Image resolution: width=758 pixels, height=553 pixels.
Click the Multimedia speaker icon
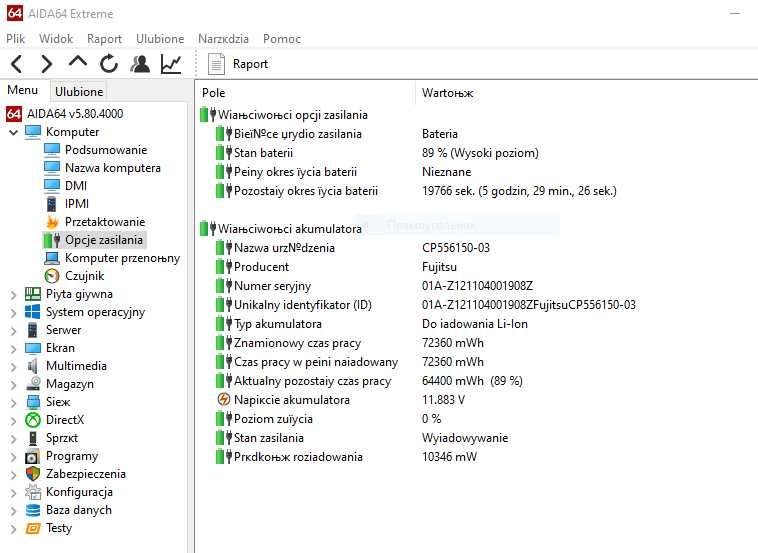pos(33,366)
